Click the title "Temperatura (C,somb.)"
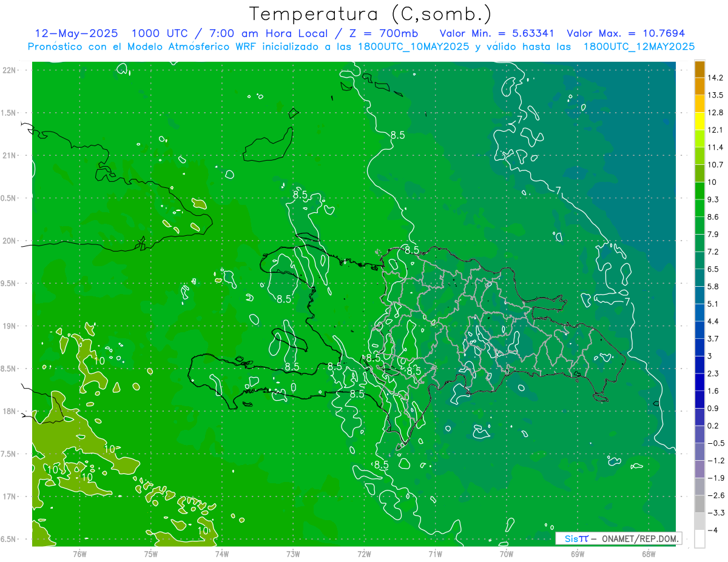The width and height of the screenshot is (728, 562). [370, 14]
